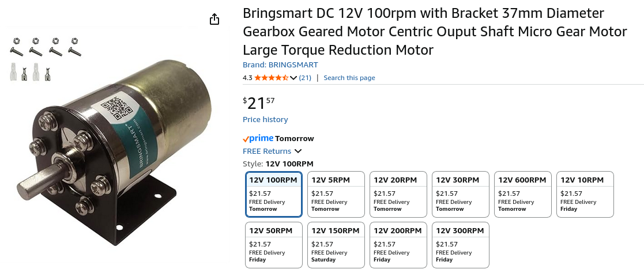Open the 21 customer reviews link
Screen dimensions: 644x273
[x=305, y=78]
